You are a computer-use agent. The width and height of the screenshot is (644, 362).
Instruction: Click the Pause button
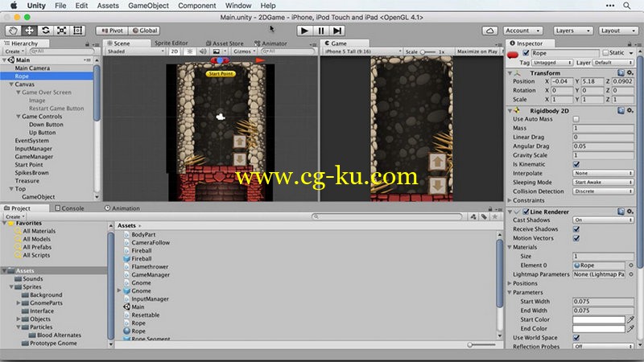[320, 31]
